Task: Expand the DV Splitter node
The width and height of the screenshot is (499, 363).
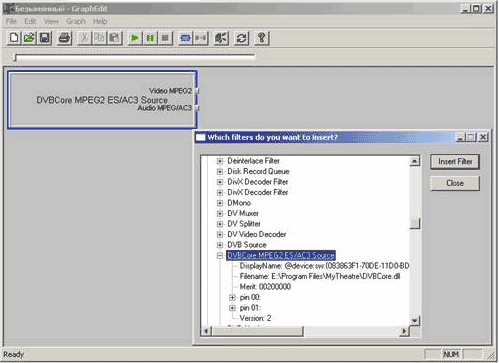Action: tap(220, 224)
